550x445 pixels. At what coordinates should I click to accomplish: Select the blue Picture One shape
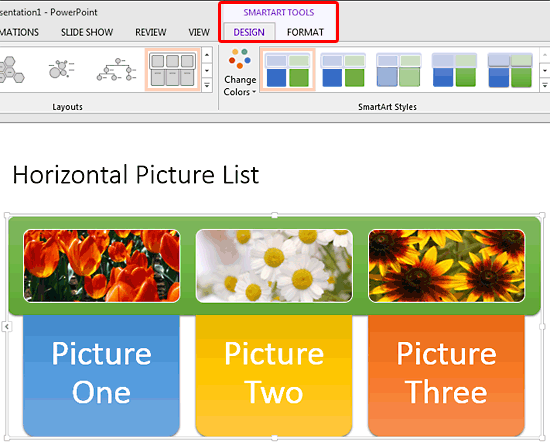click(101, 375)
